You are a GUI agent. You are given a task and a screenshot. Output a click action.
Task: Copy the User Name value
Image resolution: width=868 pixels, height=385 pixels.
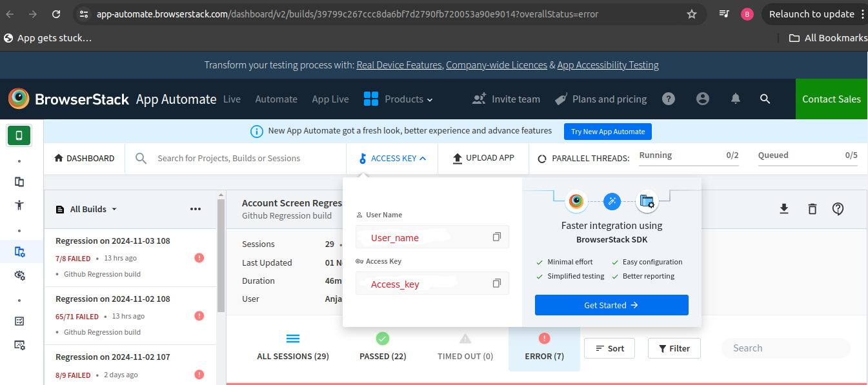point(497,237)
